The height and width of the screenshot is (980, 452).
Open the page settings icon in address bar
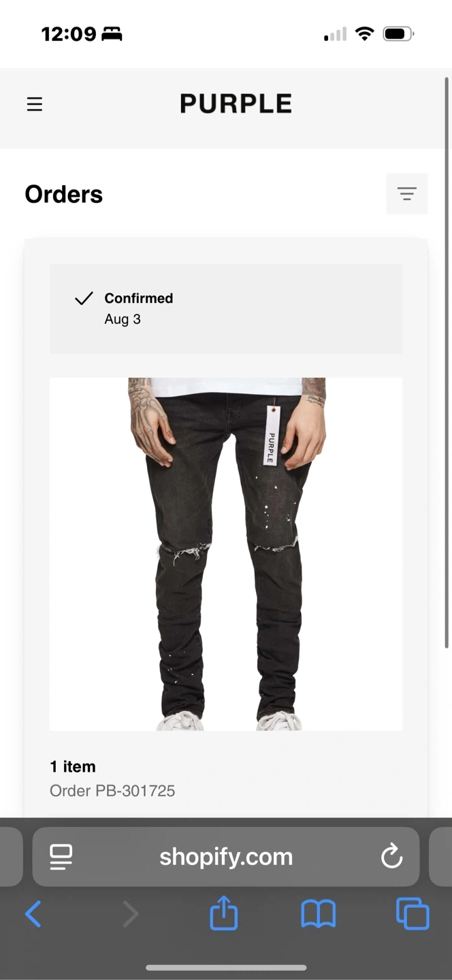pos(61,857)
